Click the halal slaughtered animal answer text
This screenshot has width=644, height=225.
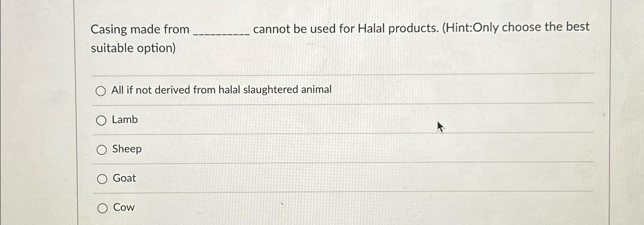click(221, 90)
